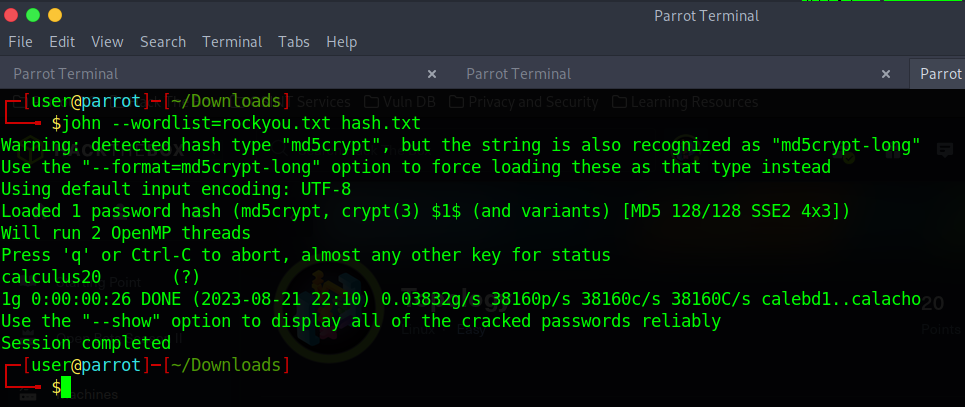Viewport: 965px width, 407px height.
Task: Open the Help menu
Action: (342, 42)
